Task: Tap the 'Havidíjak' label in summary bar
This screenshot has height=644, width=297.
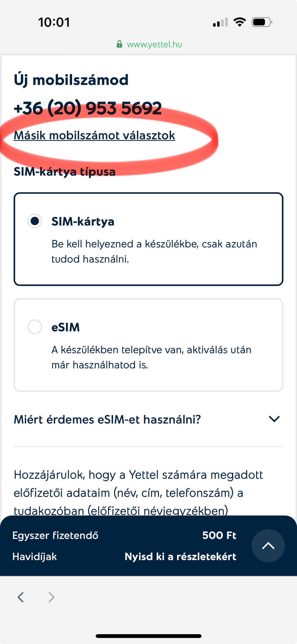Action: (35, 557)
